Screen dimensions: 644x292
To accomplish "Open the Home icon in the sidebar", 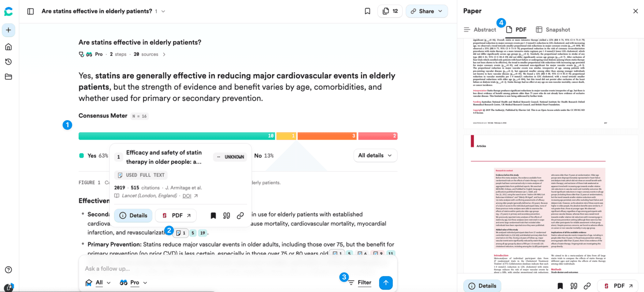I will point(9,47).
